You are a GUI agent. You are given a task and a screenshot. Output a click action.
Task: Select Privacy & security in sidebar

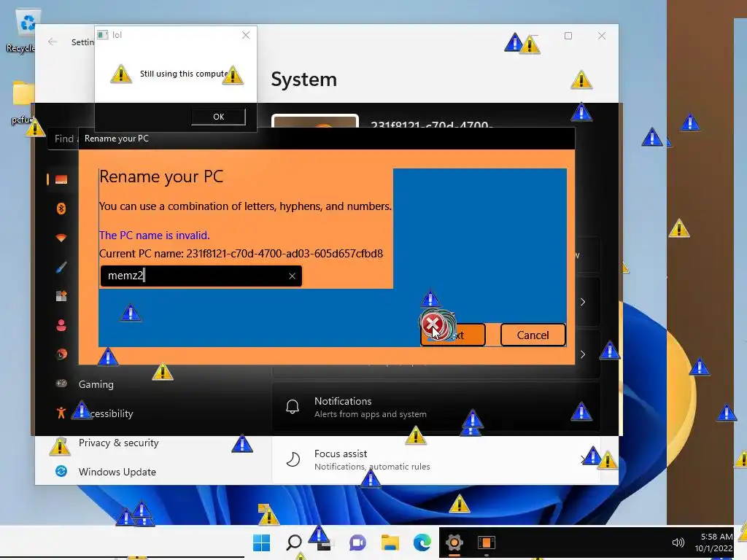pyautogui.click(x=118, y=443)
